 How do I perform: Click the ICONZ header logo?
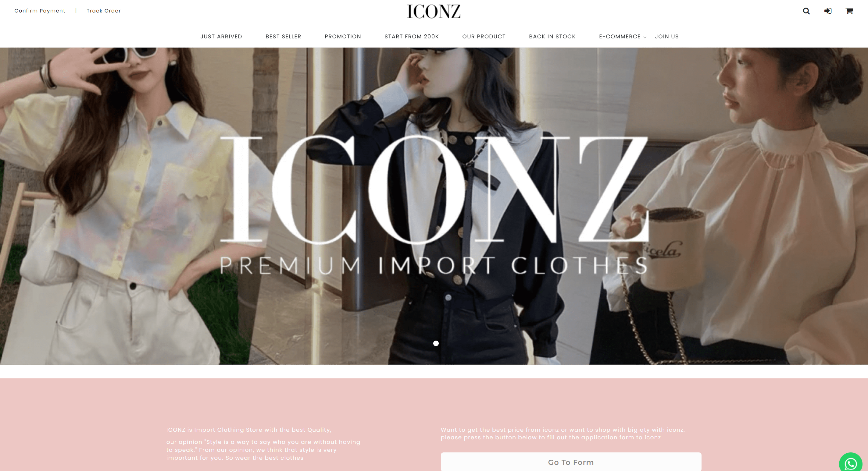pyautogui.click(x=434, y=12)
